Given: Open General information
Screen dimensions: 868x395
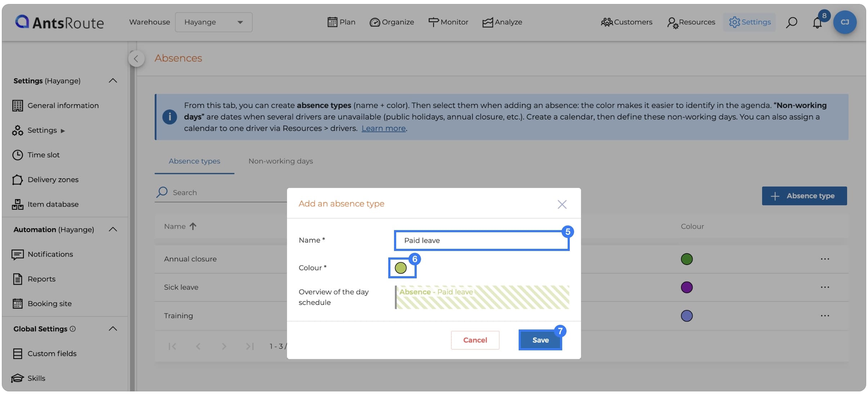Looking at the screenshot, I should click(55, 106).
